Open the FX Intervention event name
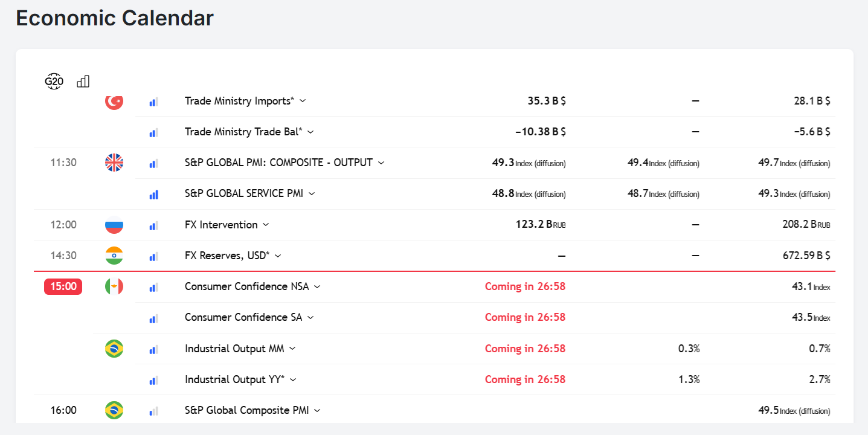 pyautogui.click(x=221, y=225)
